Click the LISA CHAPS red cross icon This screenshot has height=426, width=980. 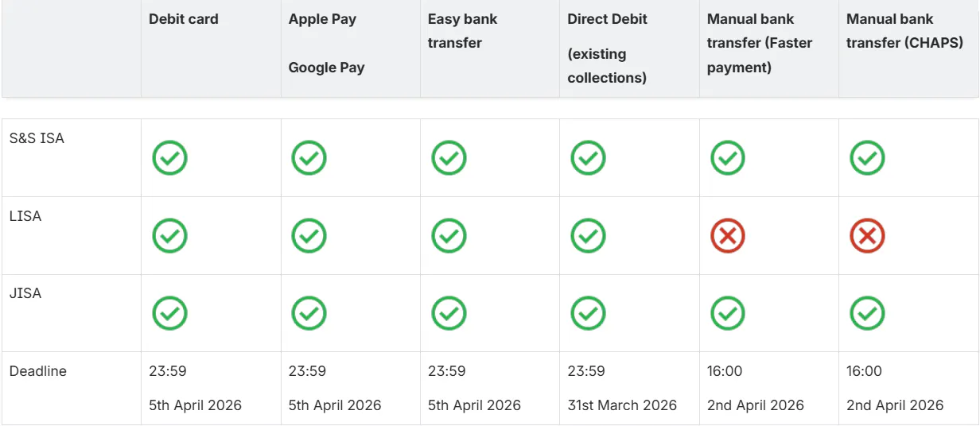pos(867,236)
